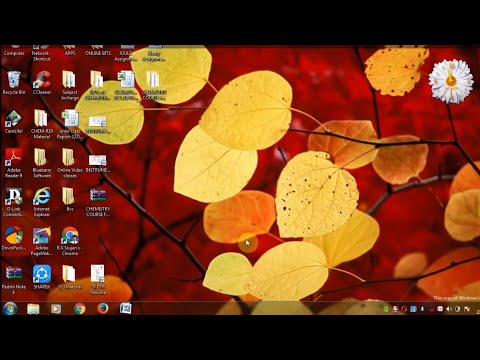Launch Google Chrome from the taskbar
This screenshot has width=480, height=360.
pyautogui.click(x=80, y=309)
